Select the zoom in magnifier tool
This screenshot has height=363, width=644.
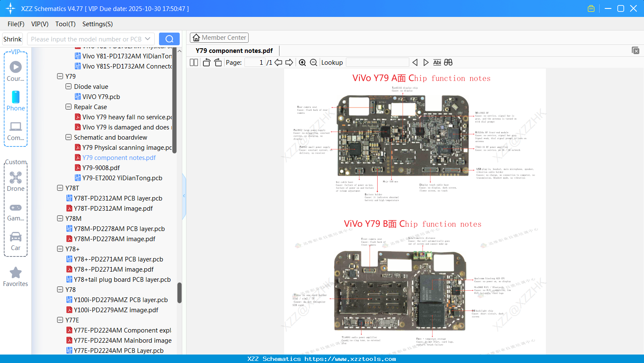[x=302, y=62]
